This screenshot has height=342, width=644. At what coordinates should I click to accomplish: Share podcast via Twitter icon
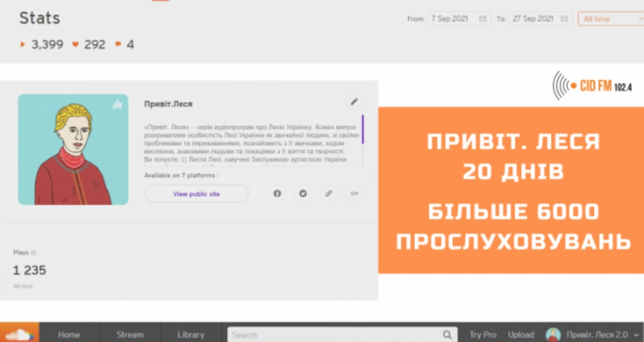(x=303, y=193)
